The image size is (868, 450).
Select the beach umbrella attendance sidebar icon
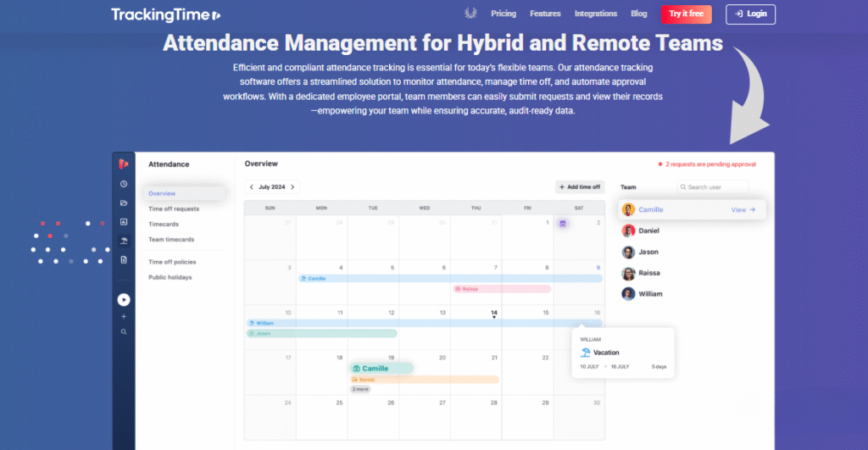[x=124, y=241]
